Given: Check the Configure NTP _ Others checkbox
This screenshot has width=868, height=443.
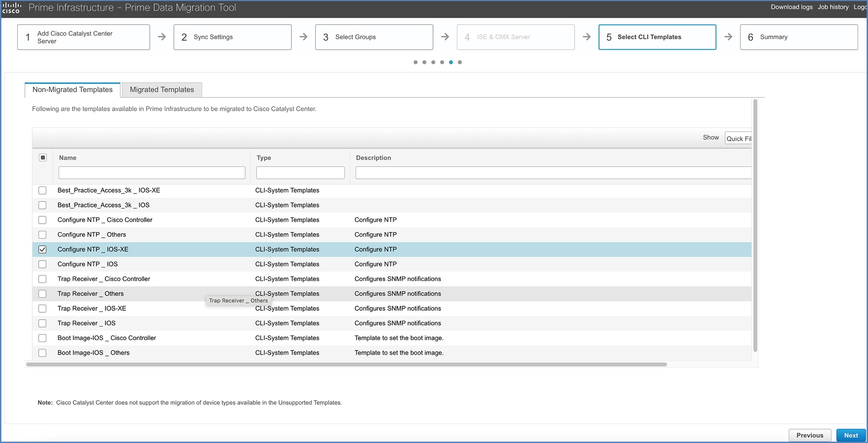Looking at the screenshot, I should [43, 235].
